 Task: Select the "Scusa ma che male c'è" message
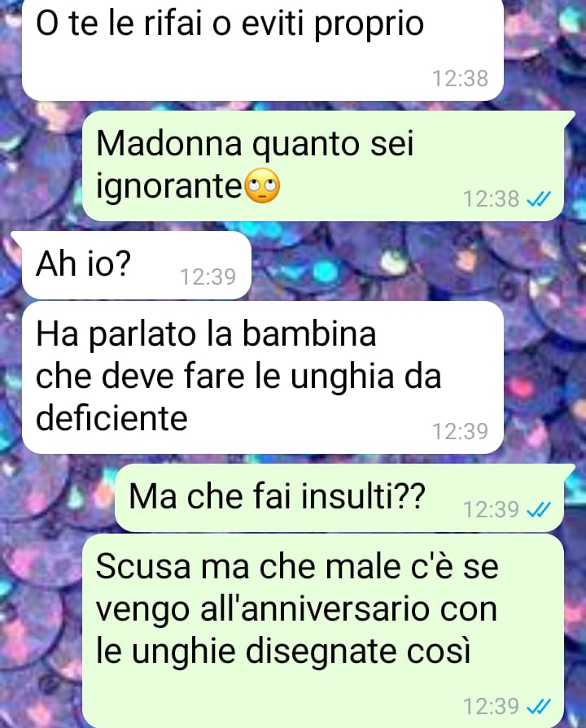323,630
